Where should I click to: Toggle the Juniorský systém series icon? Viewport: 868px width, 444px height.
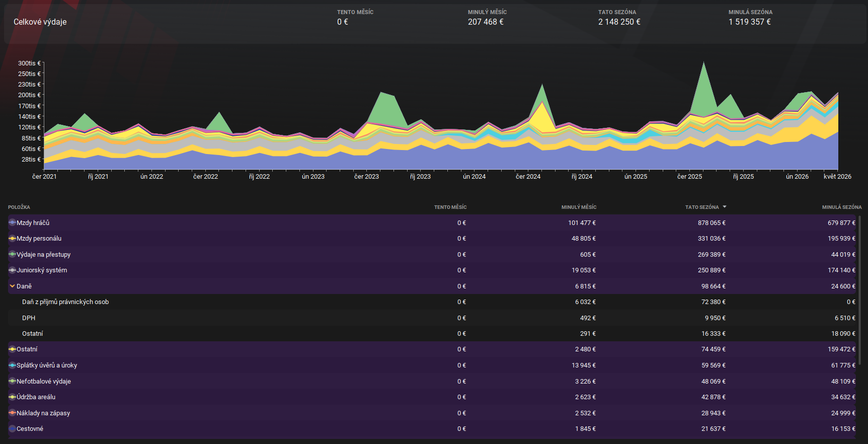point(12,270)
